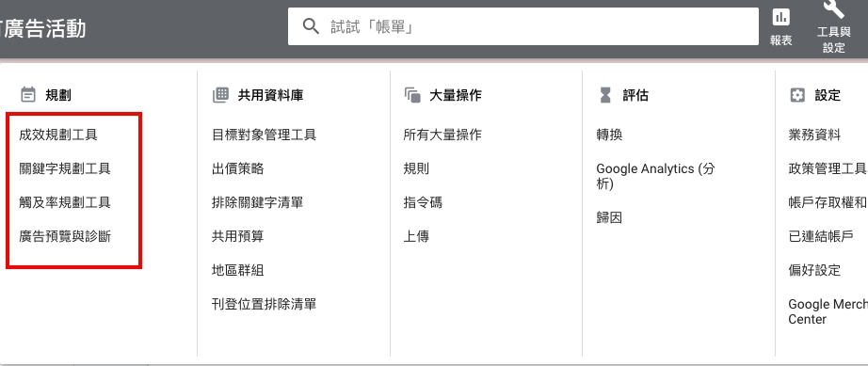868x366 pixels.
Task: Click the 共用資料庫 section heading
Action: (271, 95)
